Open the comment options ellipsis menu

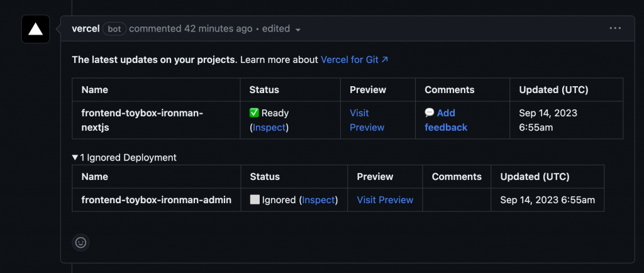click(x=615, y=28)
